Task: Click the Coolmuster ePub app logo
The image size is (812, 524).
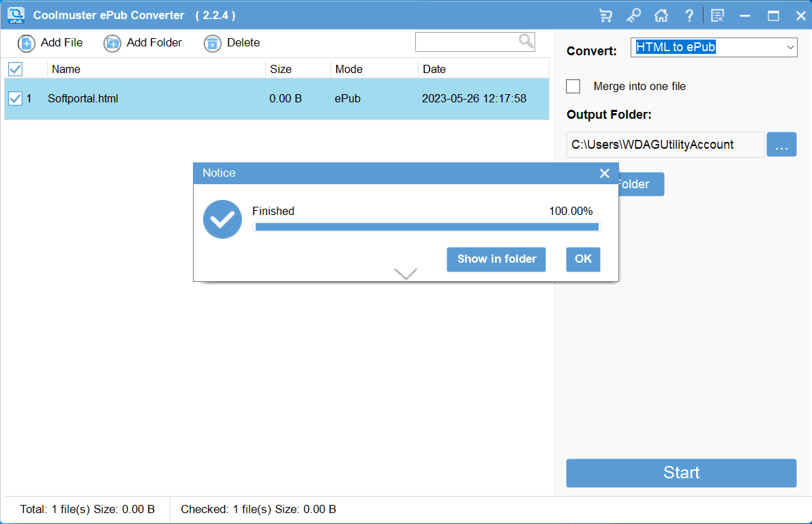Action: [16, 15]
